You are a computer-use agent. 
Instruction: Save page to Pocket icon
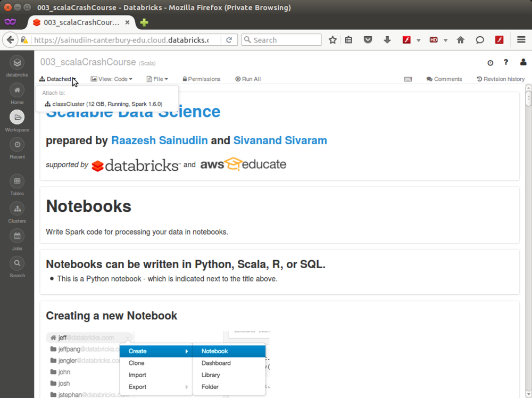click(x=368, y=40)
